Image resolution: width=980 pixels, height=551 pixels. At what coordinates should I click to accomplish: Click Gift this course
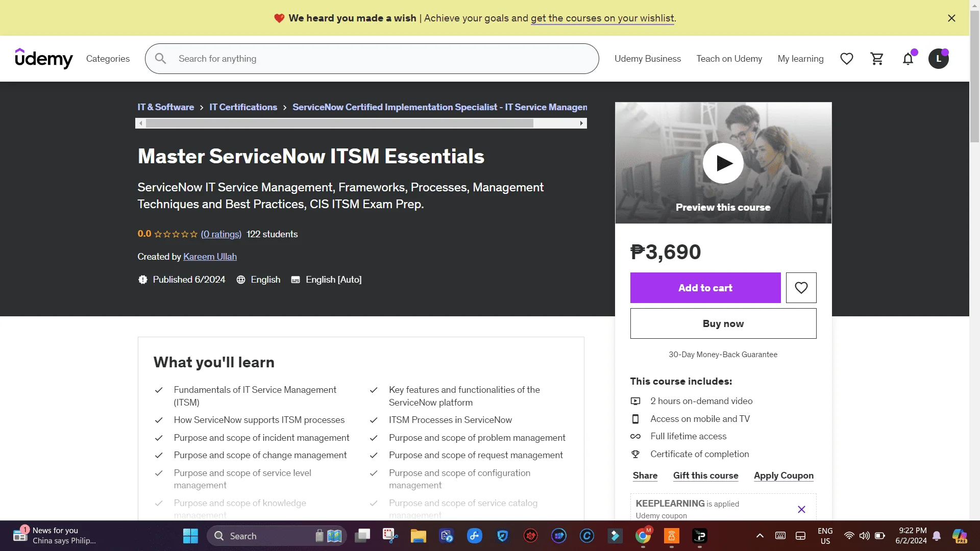pyautogui.click(x=705, y=475)
